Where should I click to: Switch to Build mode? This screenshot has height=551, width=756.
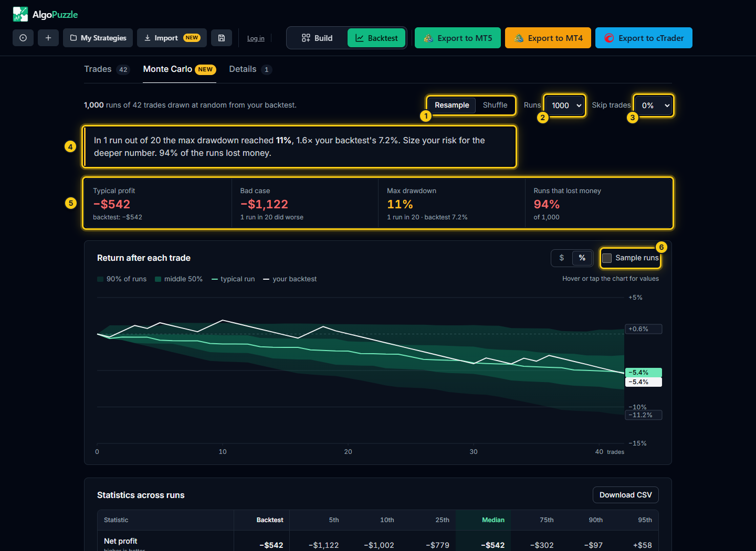[x=317, y=38]
